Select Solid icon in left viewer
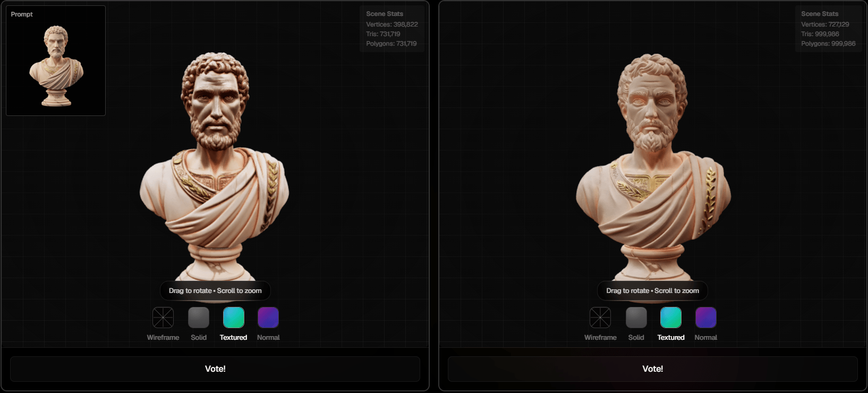 coord(199,317)
